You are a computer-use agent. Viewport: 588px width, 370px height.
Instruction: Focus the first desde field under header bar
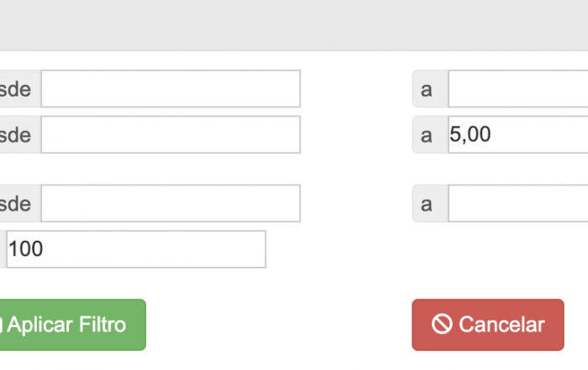tap(171, 89)
